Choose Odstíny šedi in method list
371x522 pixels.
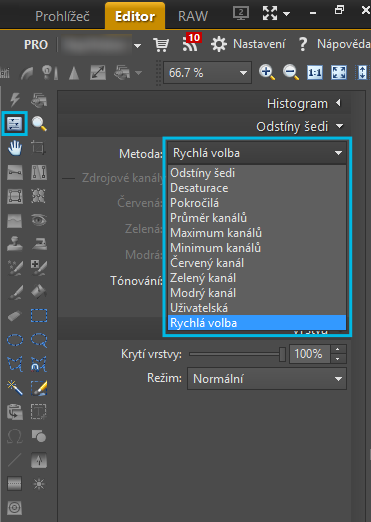tap(257, 173)
